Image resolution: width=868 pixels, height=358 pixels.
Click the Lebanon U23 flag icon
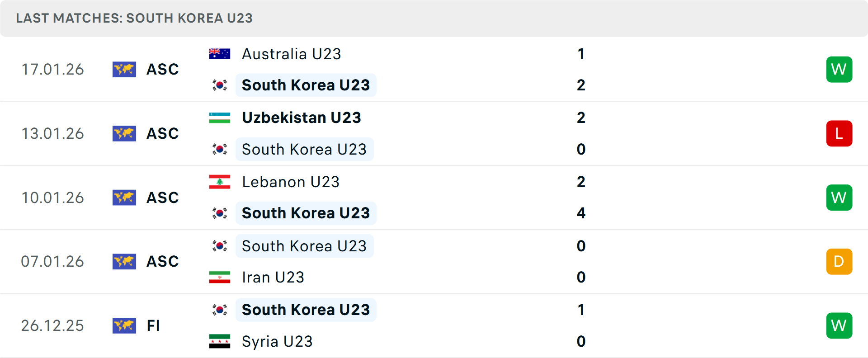pyautogui.click(x=220, y=182)
